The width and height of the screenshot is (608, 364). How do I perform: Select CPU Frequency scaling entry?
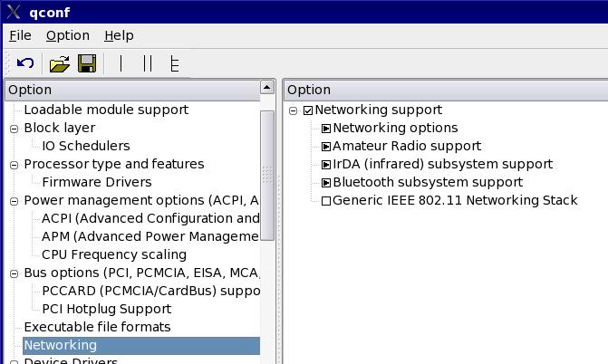(114, 254)
